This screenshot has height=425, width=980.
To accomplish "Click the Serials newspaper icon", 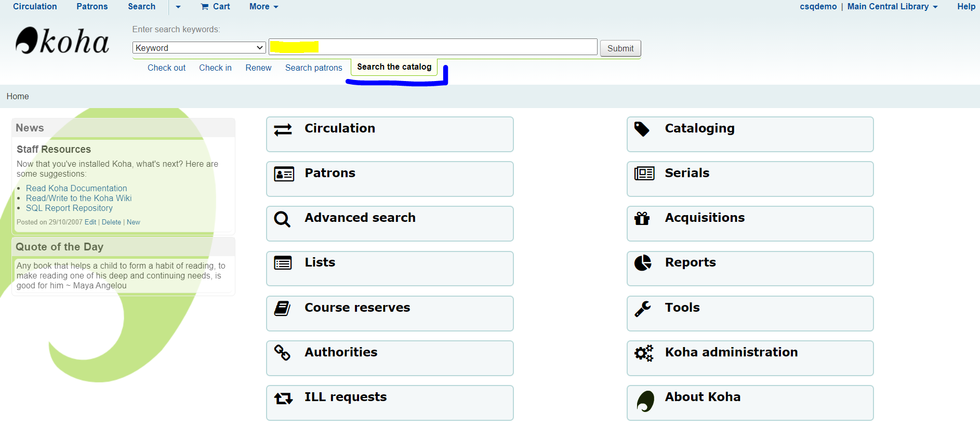I will pyautogui.click(x=644, y=174).
